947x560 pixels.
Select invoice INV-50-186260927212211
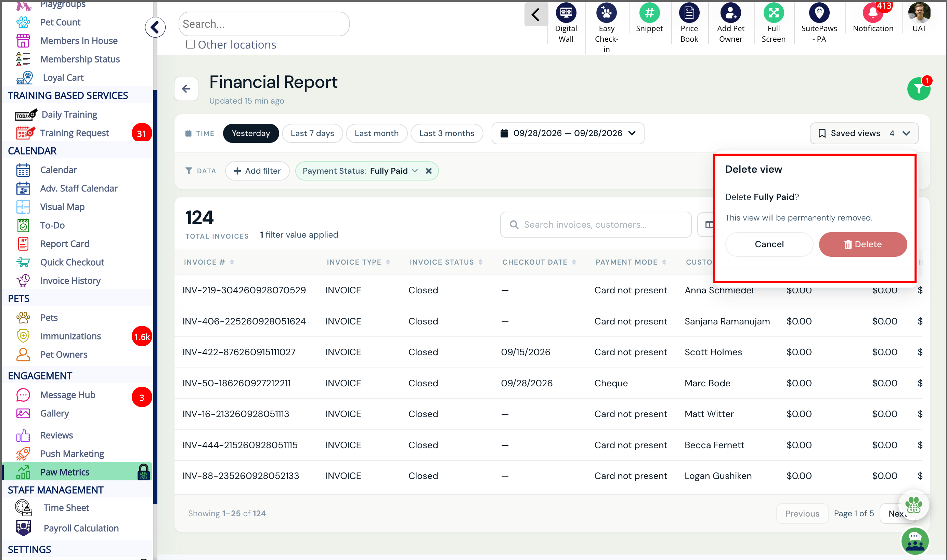coord(237,383)
